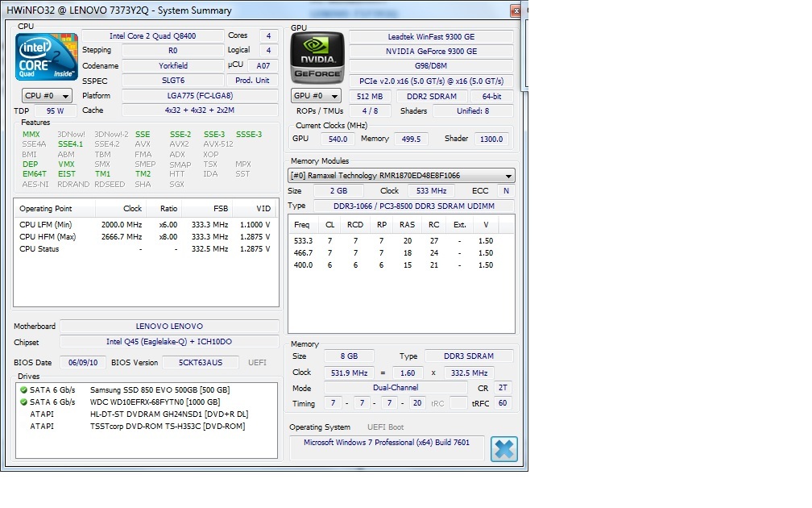Click the G98/D8M GPU codename field
812x508 pixels.
(x=432, y=66)
